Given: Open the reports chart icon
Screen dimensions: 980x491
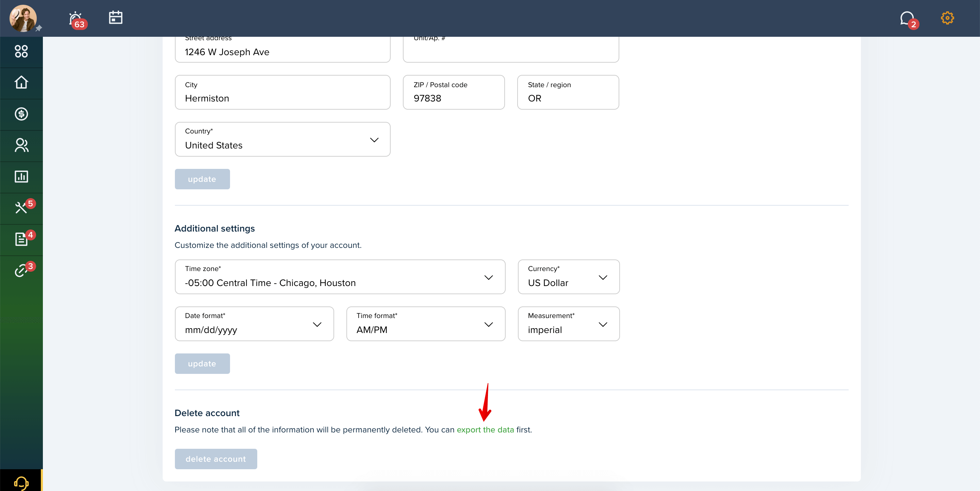Looking at the screenshot, I should point(21,177).
